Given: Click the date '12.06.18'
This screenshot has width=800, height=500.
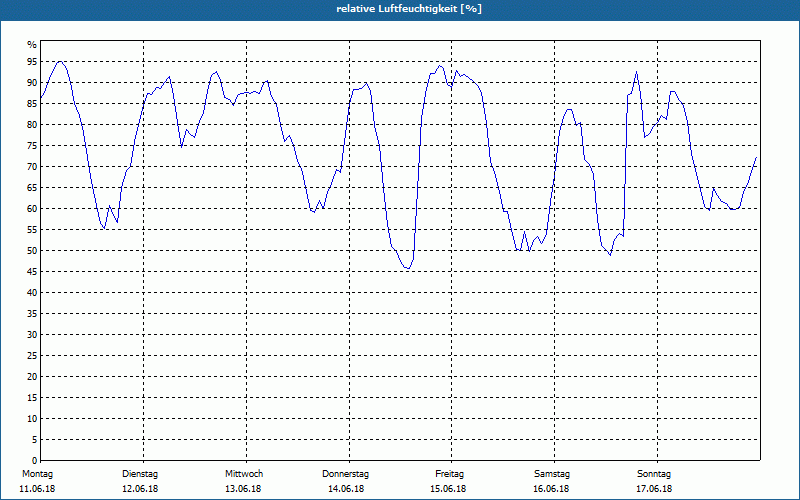Looking at the screenshot, I should 140,489.
